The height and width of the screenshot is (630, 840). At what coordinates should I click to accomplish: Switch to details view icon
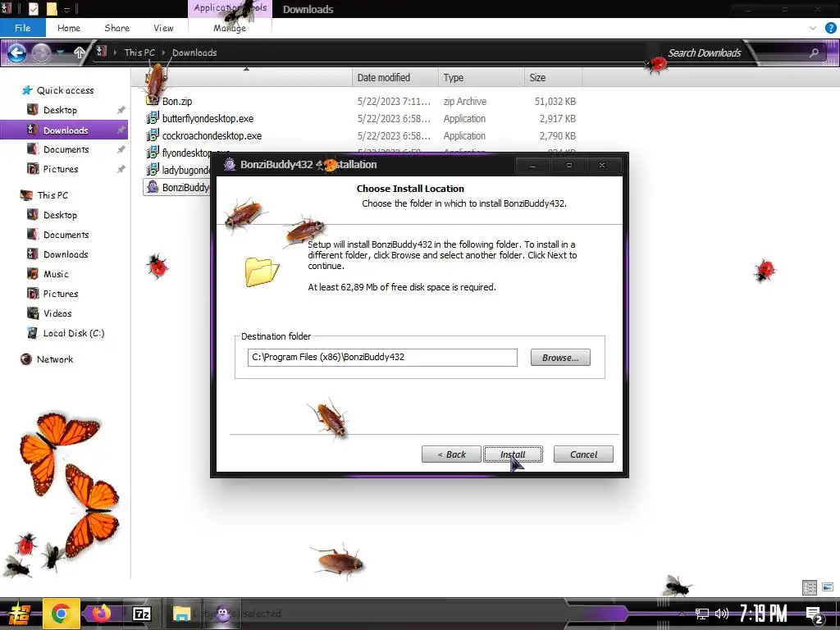coord(810,587)
